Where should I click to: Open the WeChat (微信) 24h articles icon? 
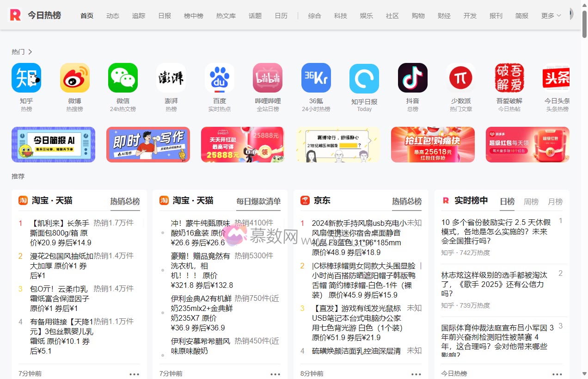click(x=123, y=78)
